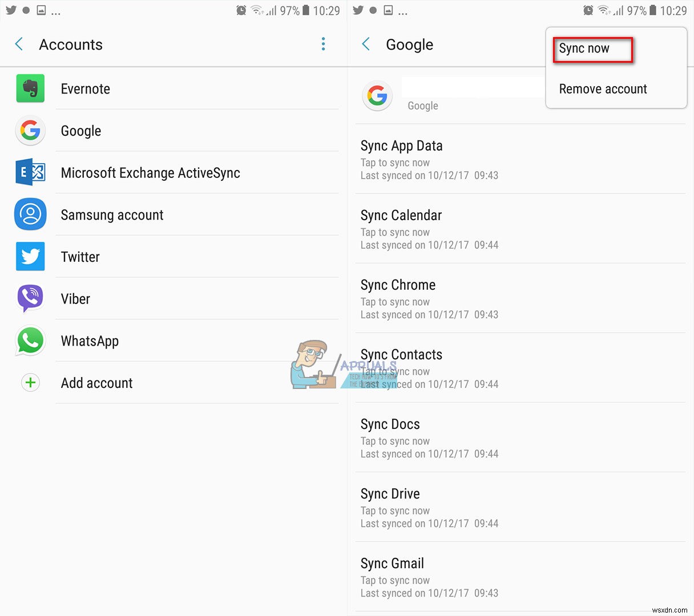The image size is (694, 616).
Task: Trigger a sync of Sync Chrome
Action: coord(398,285)
